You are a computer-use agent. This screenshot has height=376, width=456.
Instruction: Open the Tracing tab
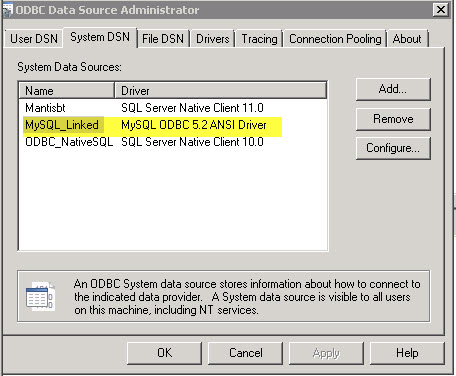pyautogui.click(x=259, y=39)
